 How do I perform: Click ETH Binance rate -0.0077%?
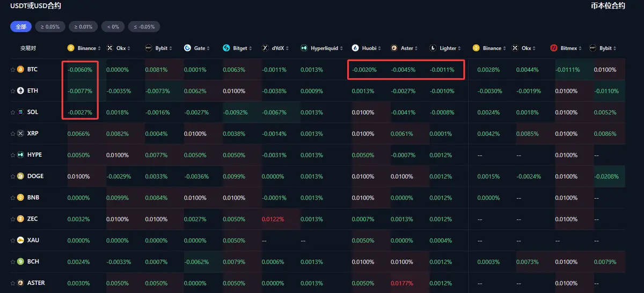pos(80,91)
